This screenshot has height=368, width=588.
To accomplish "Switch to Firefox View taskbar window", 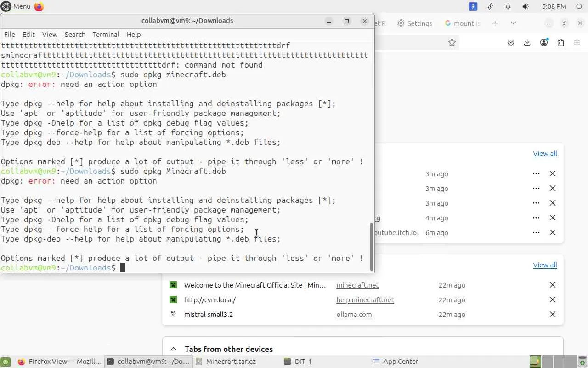I will (x=59, y=362).
